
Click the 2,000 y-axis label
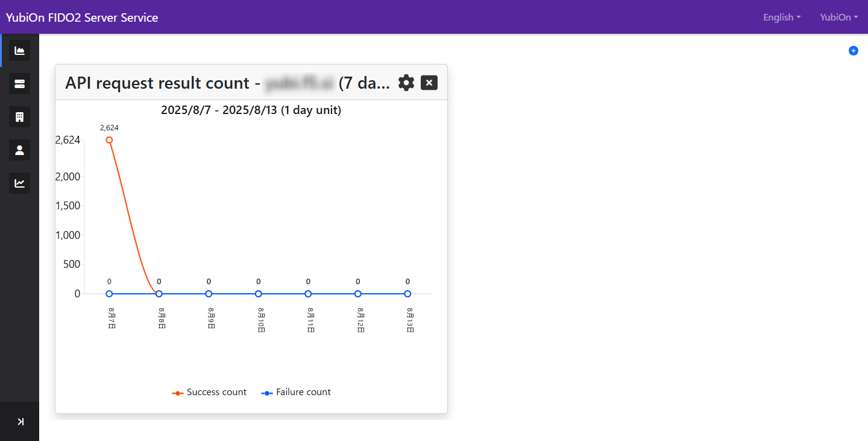[68, 177]
